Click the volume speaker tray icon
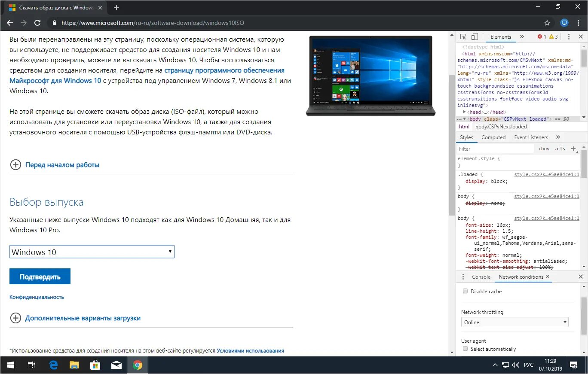588x374 pixels. click(516, 365)
